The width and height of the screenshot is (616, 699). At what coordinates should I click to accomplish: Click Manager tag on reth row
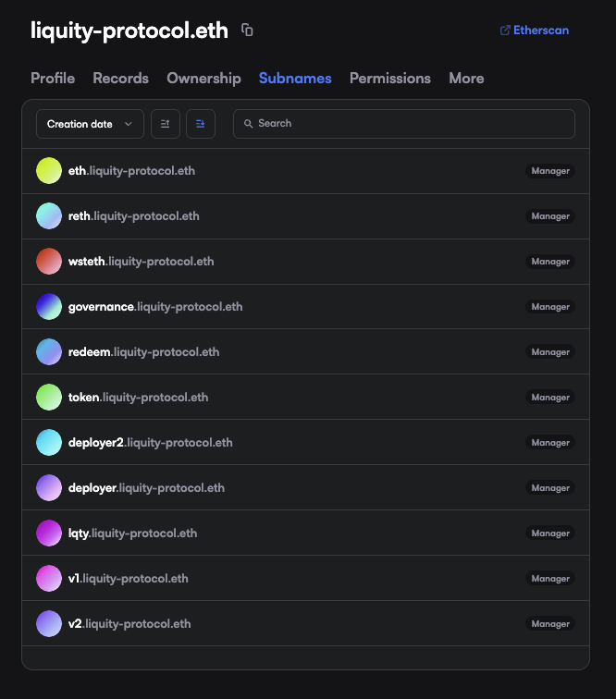click(550, 216)
